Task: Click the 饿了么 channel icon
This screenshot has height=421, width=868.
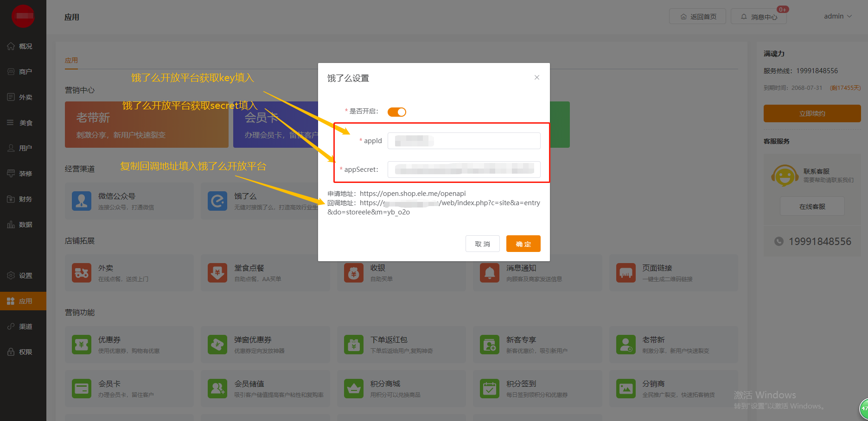Action: pos(217,201)
